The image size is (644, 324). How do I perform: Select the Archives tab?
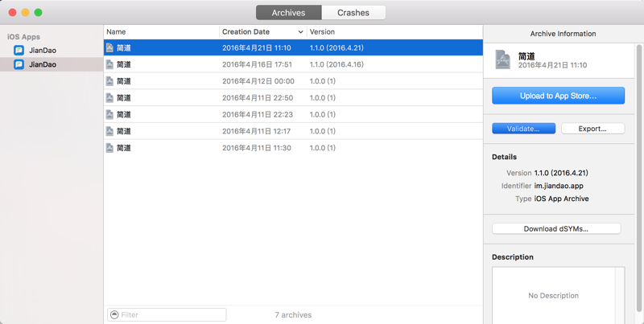288,13
